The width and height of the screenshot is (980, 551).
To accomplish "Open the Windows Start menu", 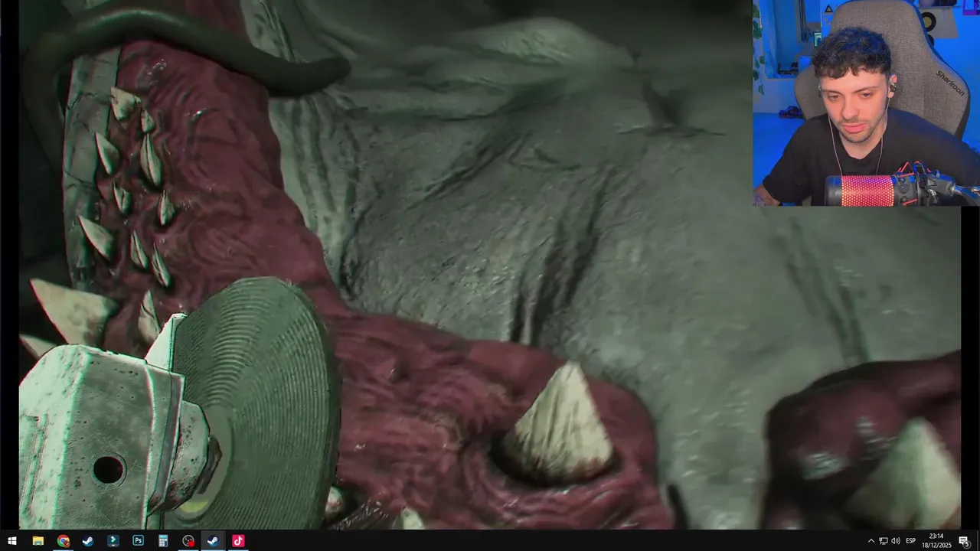I will (x=12, y=541).
